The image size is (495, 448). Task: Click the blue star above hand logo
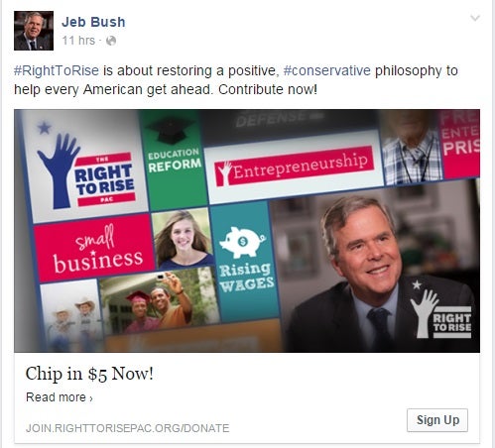tap(44, 127)
